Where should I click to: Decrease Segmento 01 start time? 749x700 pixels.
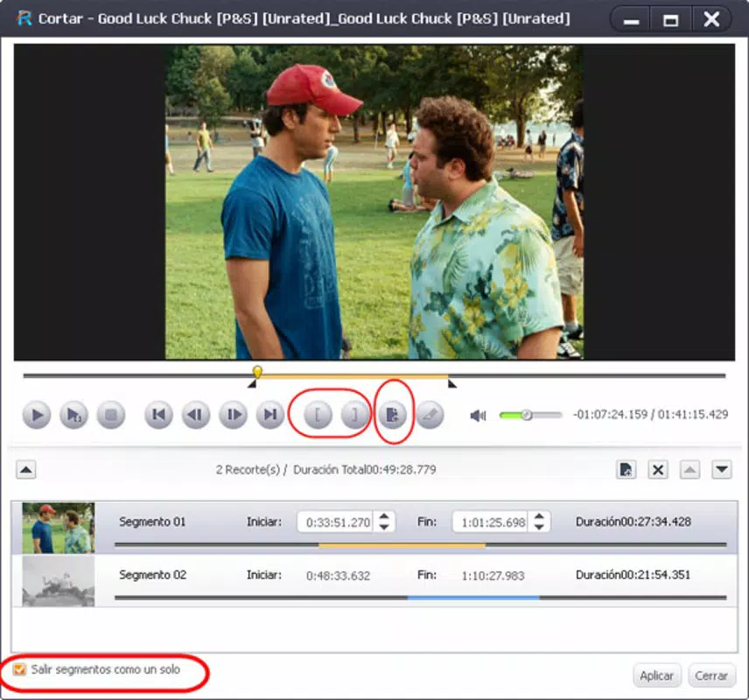(384, 527)
